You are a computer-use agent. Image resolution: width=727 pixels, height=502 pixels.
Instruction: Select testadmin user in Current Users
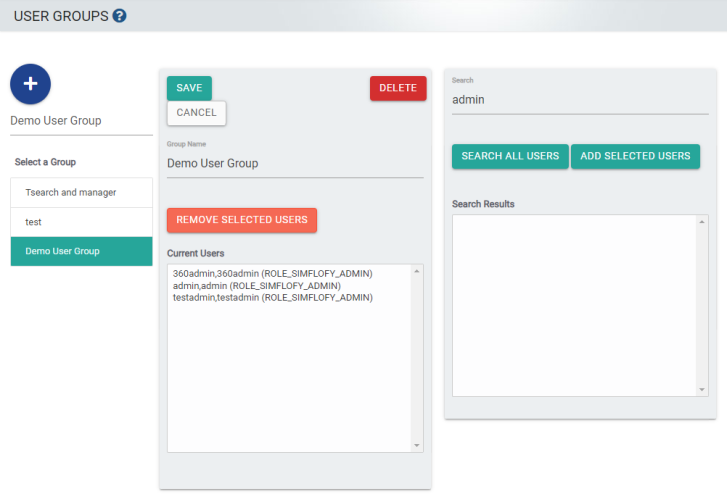(x=272, y=298)
